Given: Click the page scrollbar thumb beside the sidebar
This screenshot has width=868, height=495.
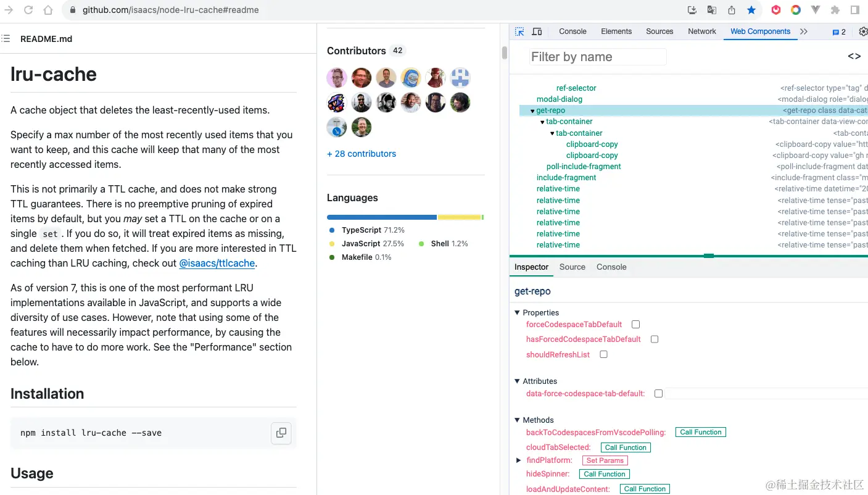Looking at the screenshot, I should tap(505, 53).
